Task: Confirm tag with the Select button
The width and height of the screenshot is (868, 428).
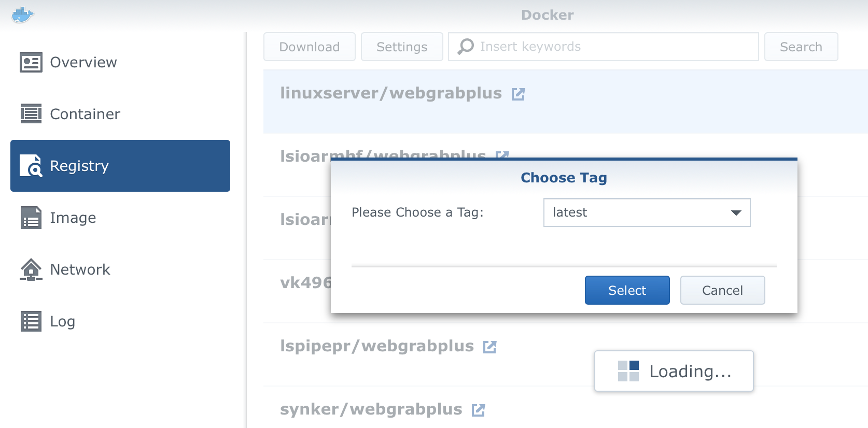Action: click(x=627, y=290)
